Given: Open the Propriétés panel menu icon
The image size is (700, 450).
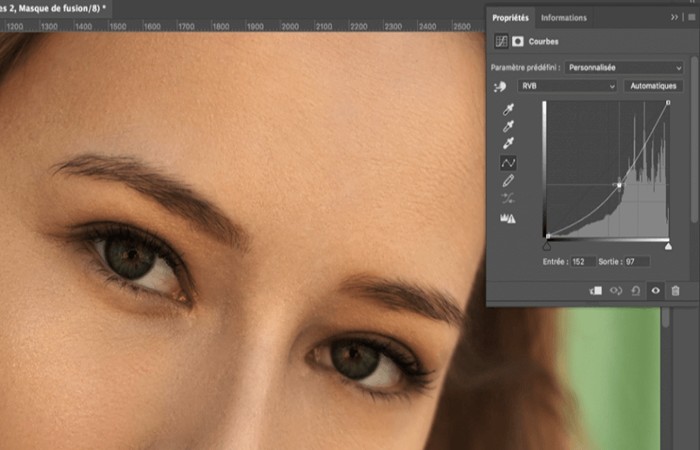Looking at the screenshot, I should coord(692,17).
